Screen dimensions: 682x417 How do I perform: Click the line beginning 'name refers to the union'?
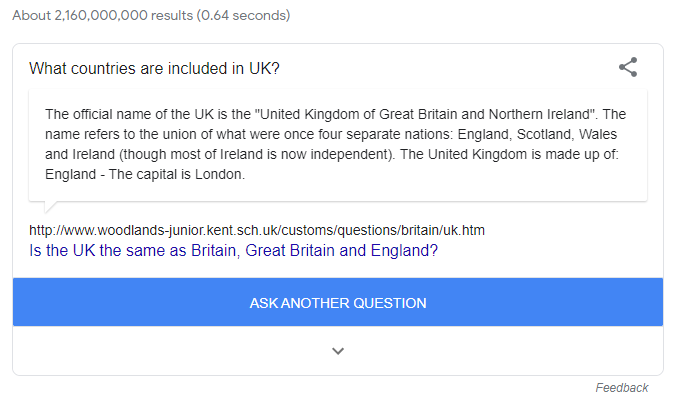(x=331, y=134)
